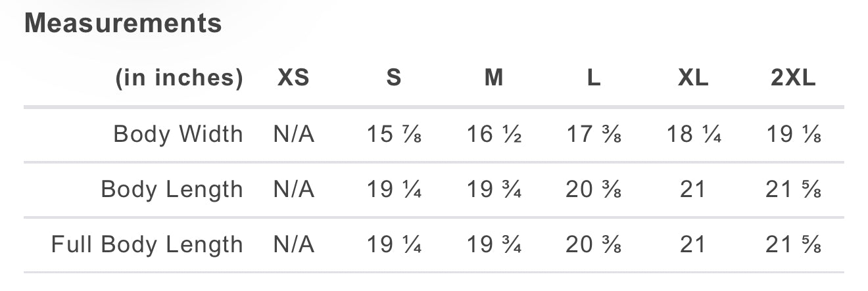Click Body Width value for size S

pyautogui.click(x=393, y=134)
